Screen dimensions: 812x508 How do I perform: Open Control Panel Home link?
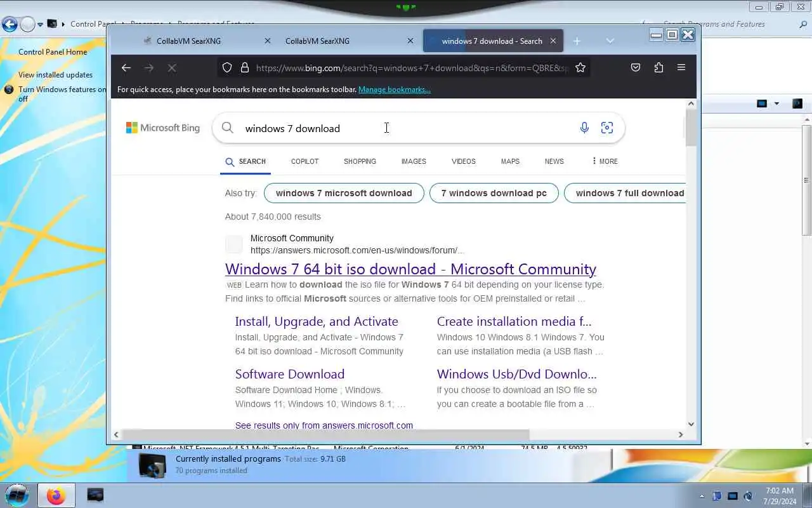(53, 52)
